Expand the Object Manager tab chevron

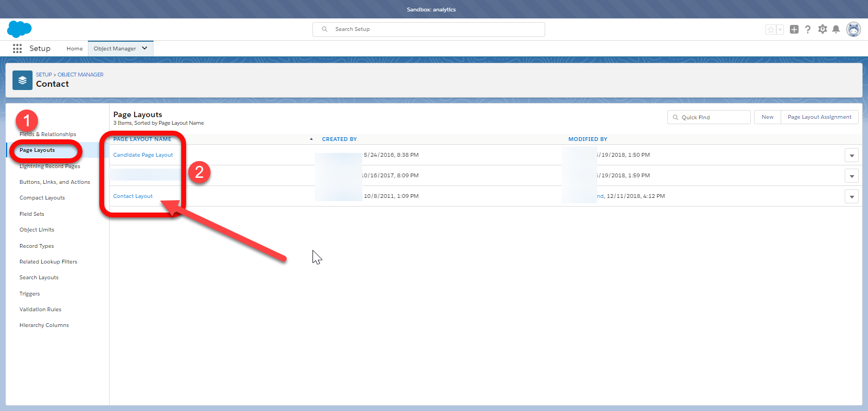[x=145, y=48]
